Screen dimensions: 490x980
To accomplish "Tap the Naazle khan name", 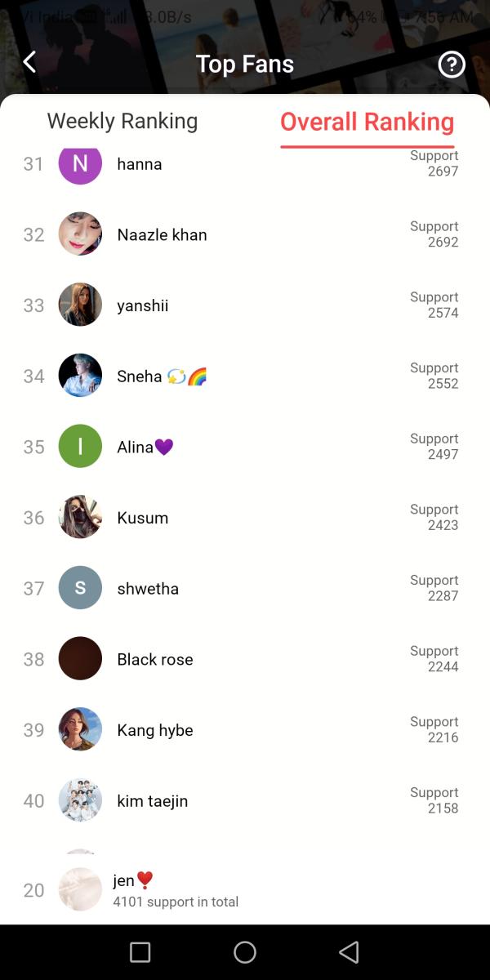I will (162, 234).
